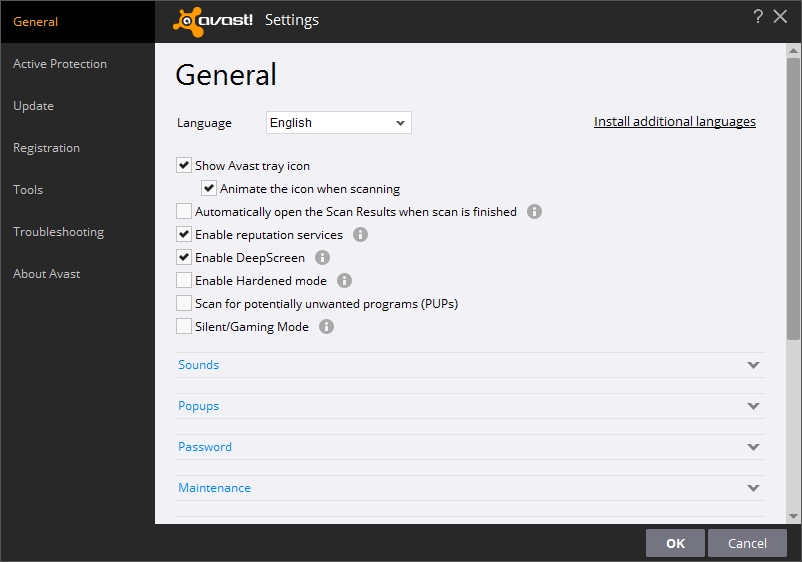802x562 pixels.
Task: Click info icon next to Hardened mode
Action: click(x=345, y=281)
